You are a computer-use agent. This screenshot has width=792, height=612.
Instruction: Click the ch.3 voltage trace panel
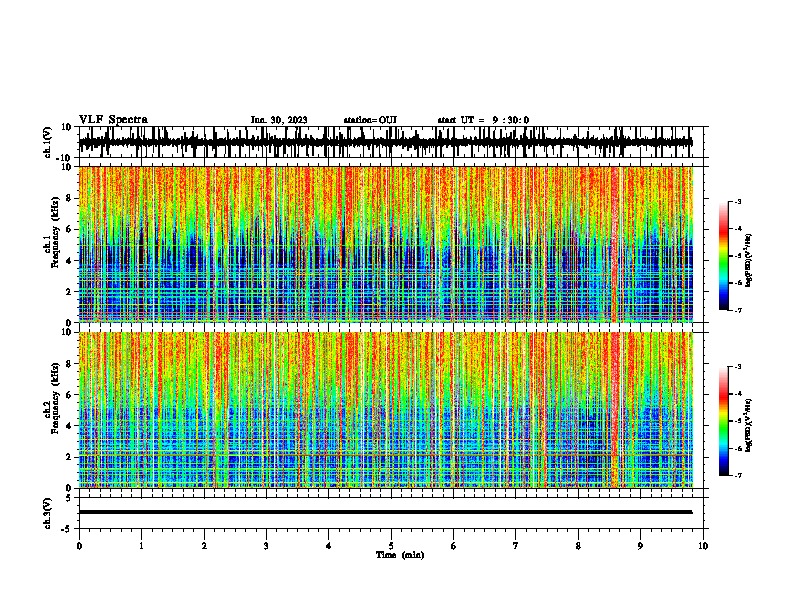coord(393,513)
